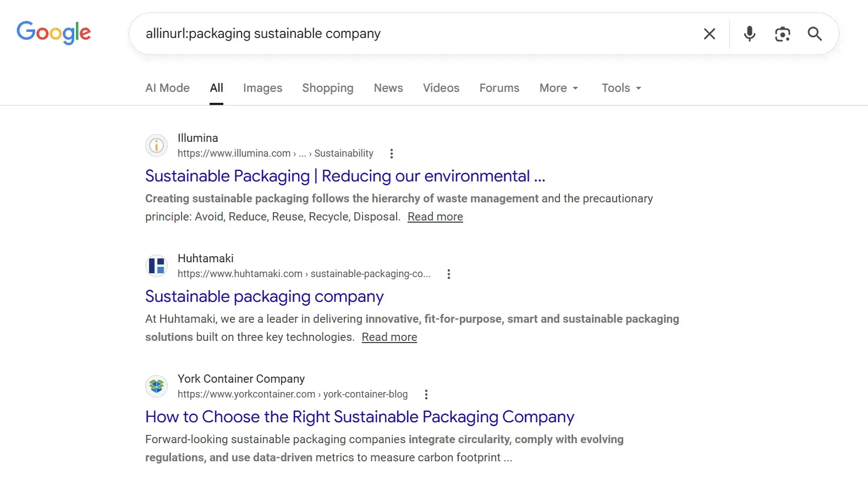The width and height of the screenshot is (868, 480).
Task: Open options menu for York Container result
Action: pos(426,394)
